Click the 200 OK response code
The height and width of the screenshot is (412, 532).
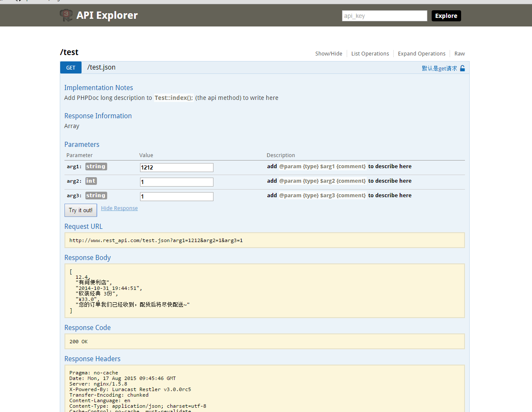pos(79,342)
